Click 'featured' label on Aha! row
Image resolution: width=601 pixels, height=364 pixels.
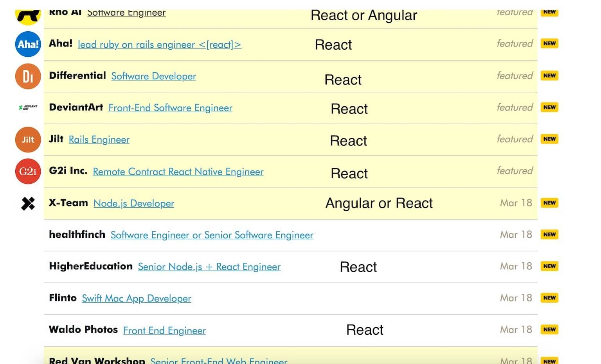[x=515, y=43]
